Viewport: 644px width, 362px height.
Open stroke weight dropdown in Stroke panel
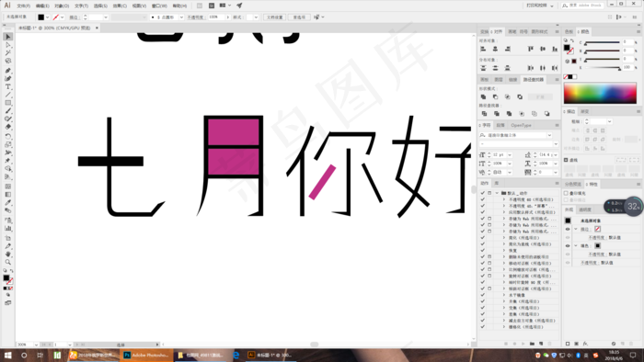pos(609,122)
